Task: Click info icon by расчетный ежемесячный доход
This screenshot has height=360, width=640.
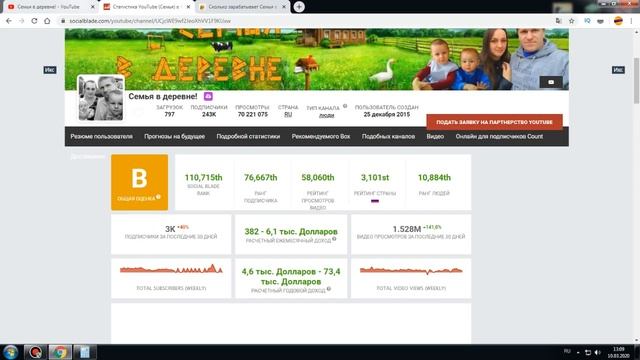Action: [334, 239]
